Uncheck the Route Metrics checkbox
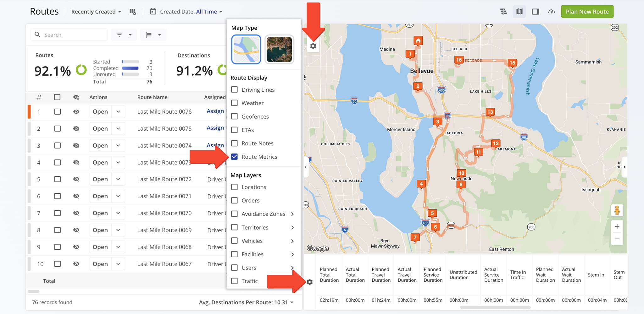This screenshot has width=644, height=314. pyautogui.click(x=234, y=157)
